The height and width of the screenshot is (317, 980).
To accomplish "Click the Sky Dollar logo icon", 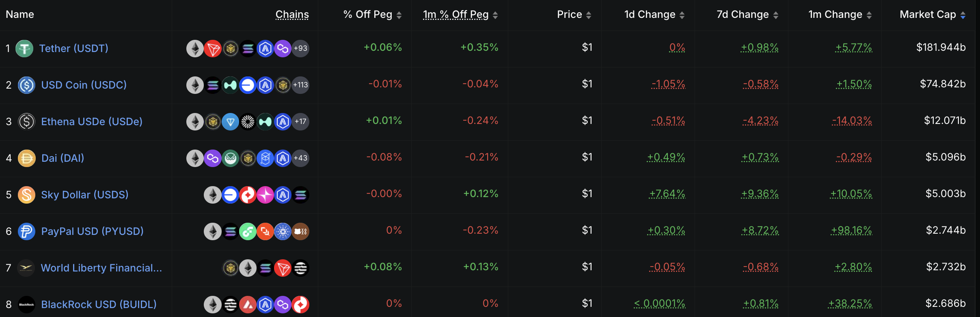I will [26, 195].
